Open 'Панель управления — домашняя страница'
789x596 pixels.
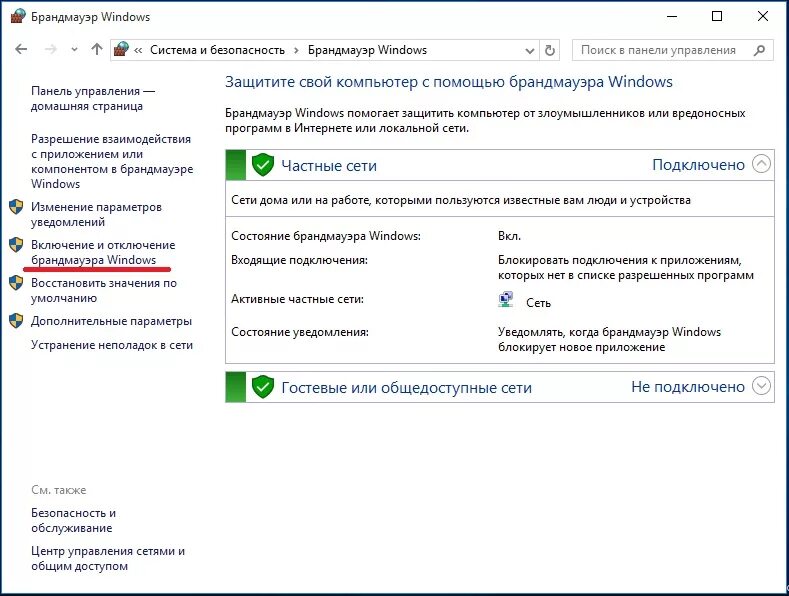click(x=93, y=98)
